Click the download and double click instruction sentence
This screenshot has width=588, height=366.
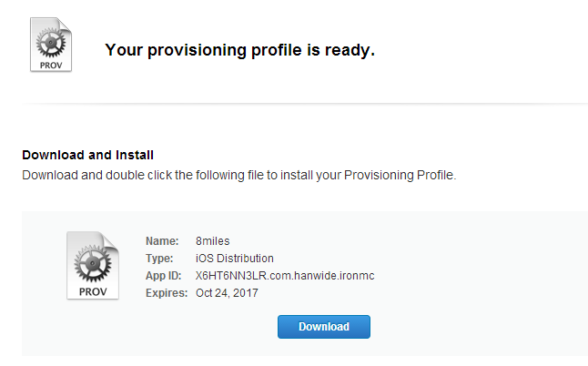tap(238, 174)
